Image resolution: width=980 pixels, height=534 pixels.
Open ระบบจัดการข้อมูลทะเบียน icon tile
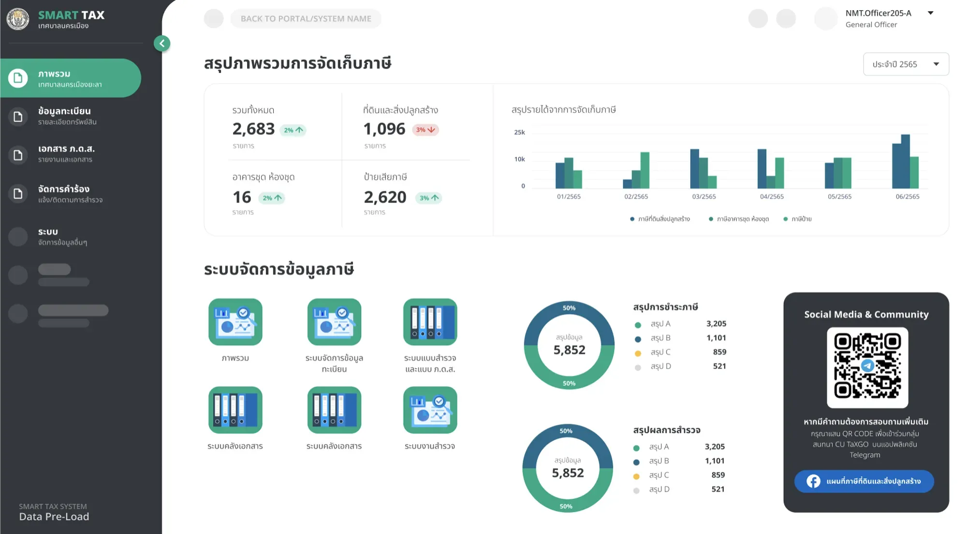334,322
